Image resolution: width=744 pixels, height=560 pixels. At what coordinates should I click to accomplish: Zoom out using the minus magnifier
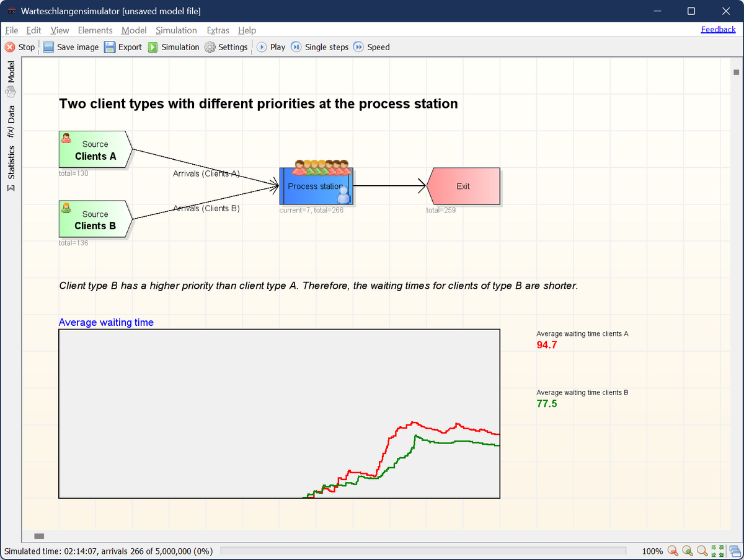(x=673, y=551)
